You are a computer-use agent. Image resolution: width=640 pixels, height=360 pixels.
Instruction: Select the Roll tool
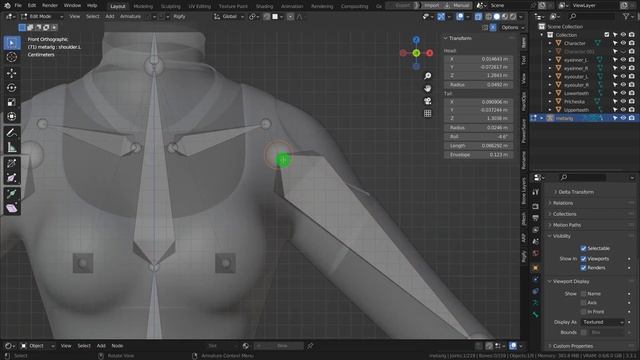12,163
